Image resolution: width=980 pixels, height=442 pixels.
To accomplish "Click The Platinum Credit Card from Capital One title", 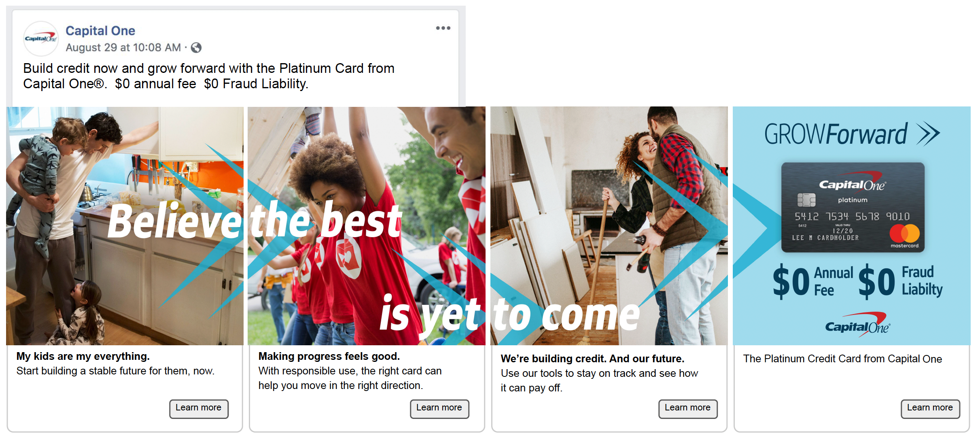I will pos(842,359).
